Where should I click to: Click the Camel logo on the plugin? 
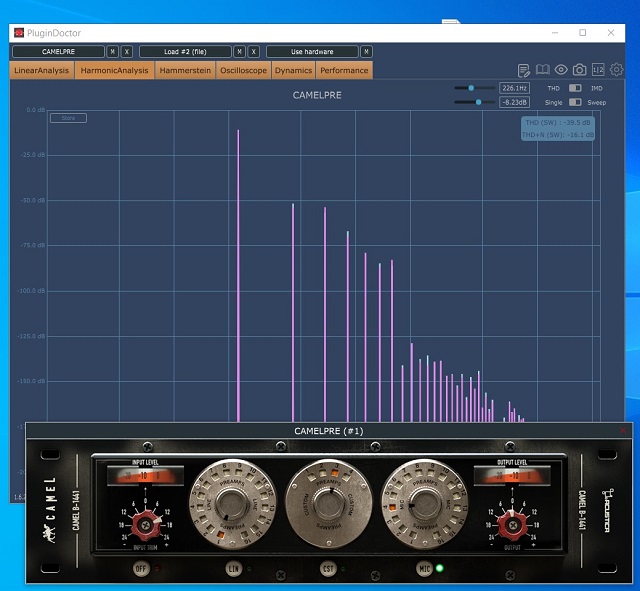click(50, 510)
